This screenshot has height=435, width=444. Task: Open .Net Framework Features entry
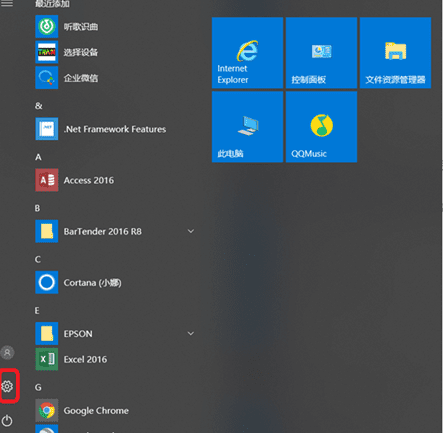tap(115, 129)
